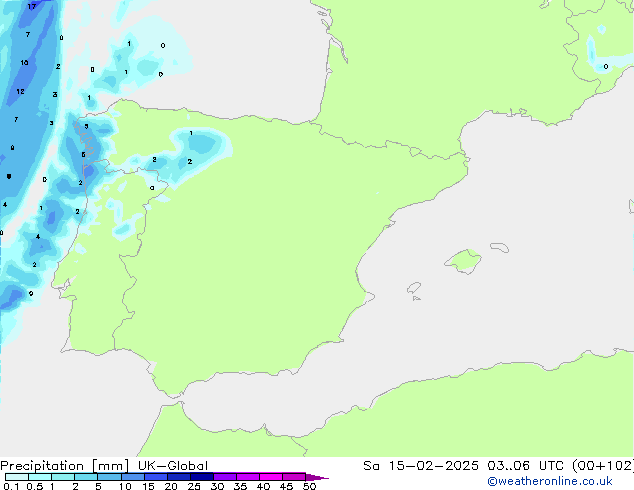Pick the 10–15 mm blue legend swatch
Image resolution: width=634 pixels, height=490 pixels.
pyautogui.click(x=132, y=477)
